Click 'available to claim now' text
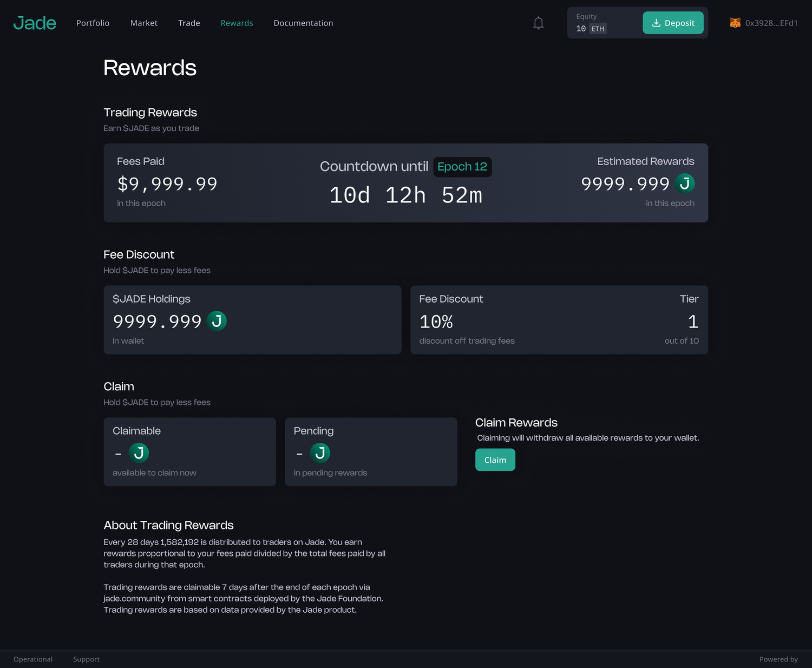 click(154, 473)
